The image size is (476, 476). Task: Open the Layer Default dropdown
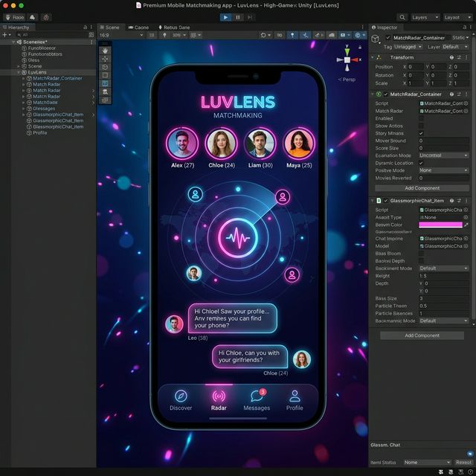pyautogui.click(x=455, y=47)
